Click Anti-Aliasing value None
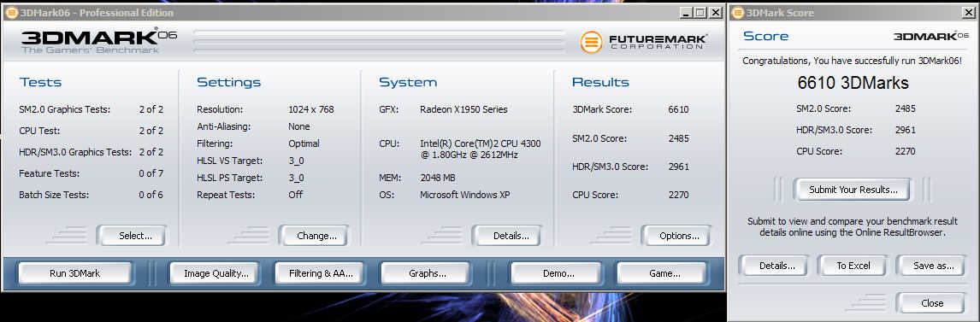Viewport: 980px width, 322px height. [x=298, y=126]
